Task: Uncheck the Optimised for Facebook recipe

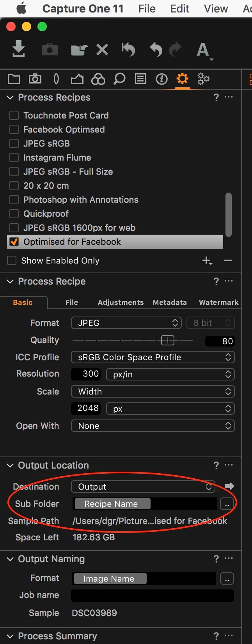Action: (x=14, y=242)
